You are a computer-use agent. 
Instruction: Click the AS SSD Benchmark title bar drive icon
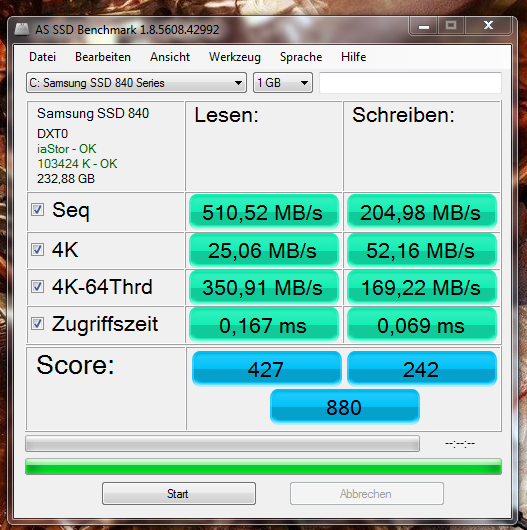(22, 29)
